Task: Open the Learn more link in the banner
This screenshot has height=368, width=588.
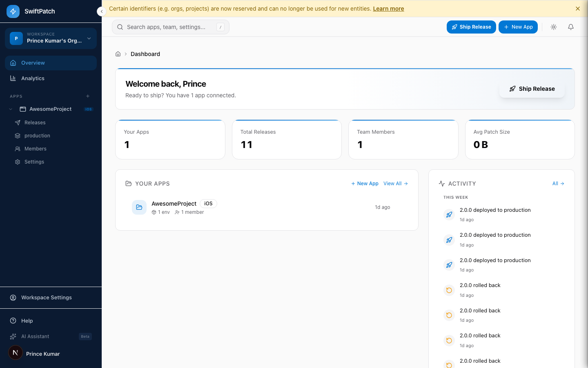Action: point(388,8)
